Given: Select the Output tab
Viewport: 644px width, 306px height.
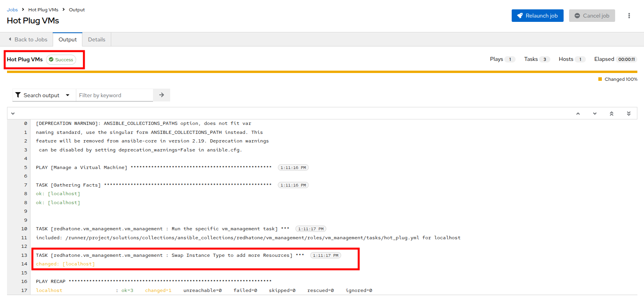Looking at the screenshot, I should tap(68, 39).
